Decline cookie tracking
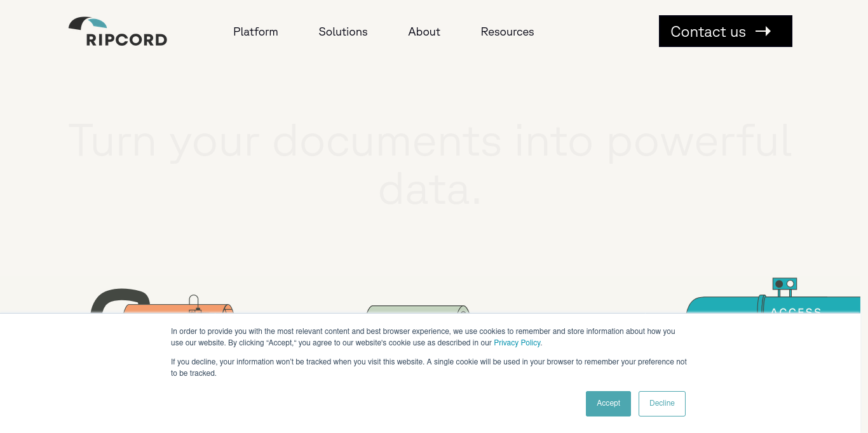This screenshot has height=433, width=868. [661, 404]
